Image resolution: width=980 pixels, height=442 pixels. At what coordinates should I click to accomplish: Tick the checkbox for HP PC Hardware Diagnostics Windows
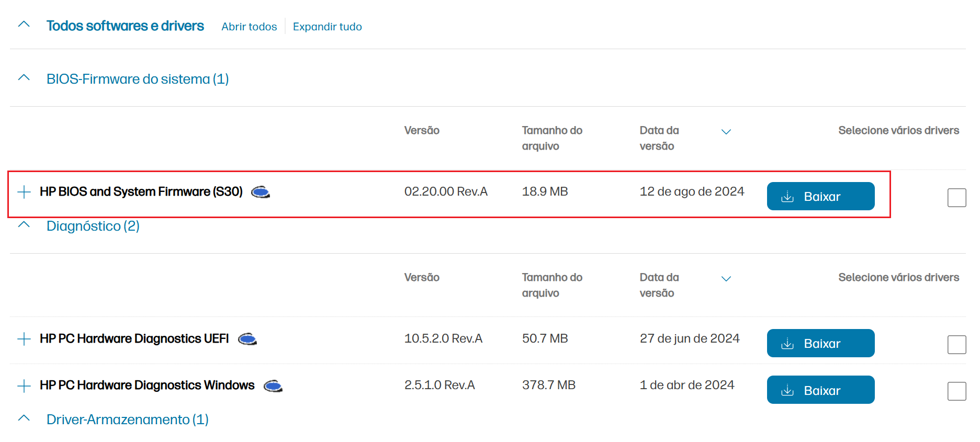pyautogui.click(x=956, y=391)
